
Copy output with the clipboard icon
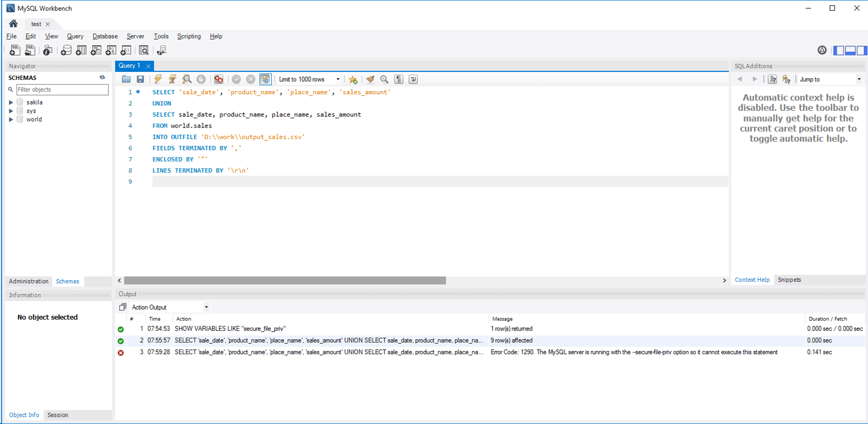123,307
